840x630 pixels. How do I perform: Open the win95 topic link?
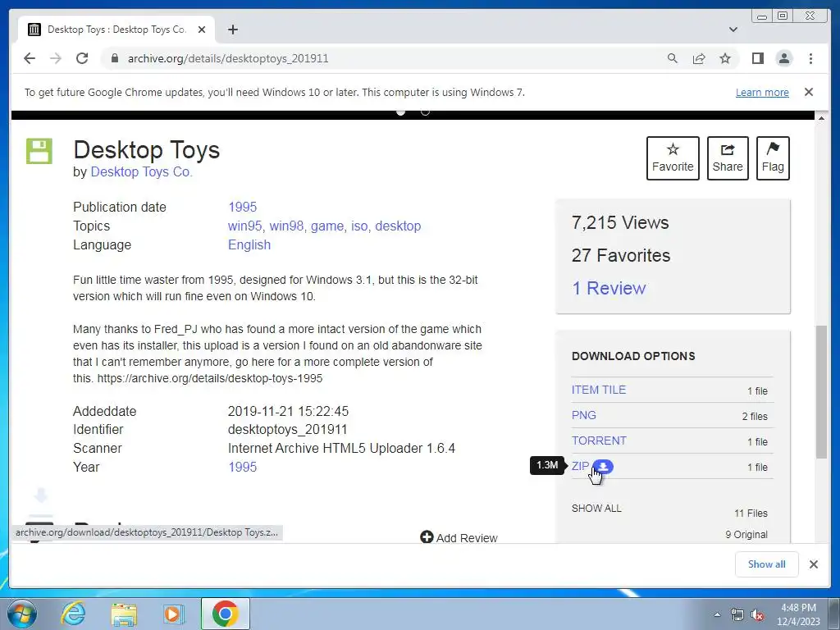(x=244, y=226)
